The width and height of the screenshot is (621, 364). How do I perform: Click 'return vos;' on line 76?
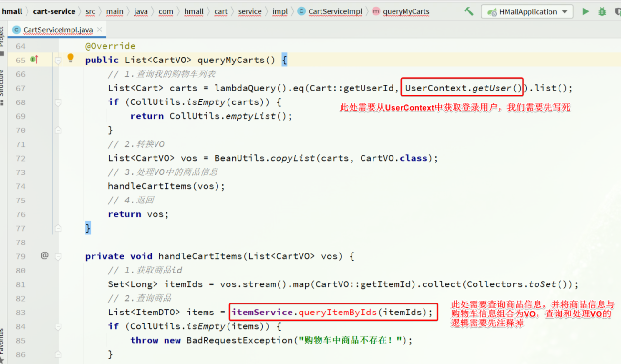coord(138,214)
